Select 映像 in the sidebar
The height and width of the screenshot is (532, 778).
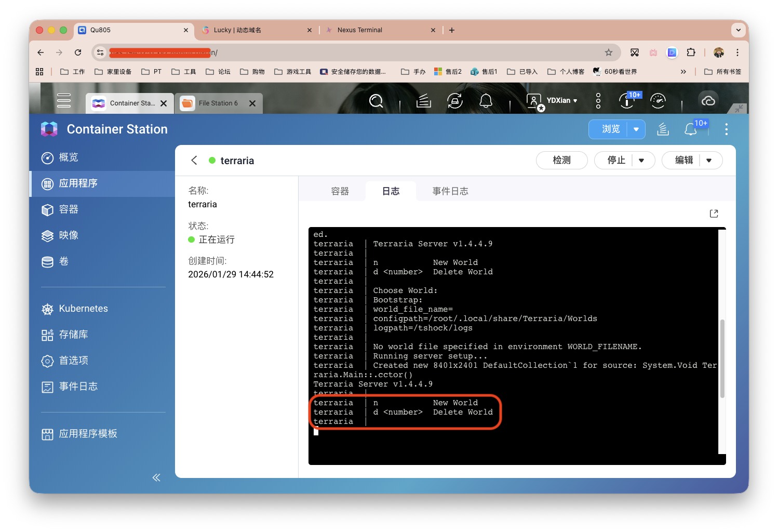[69, 235]
